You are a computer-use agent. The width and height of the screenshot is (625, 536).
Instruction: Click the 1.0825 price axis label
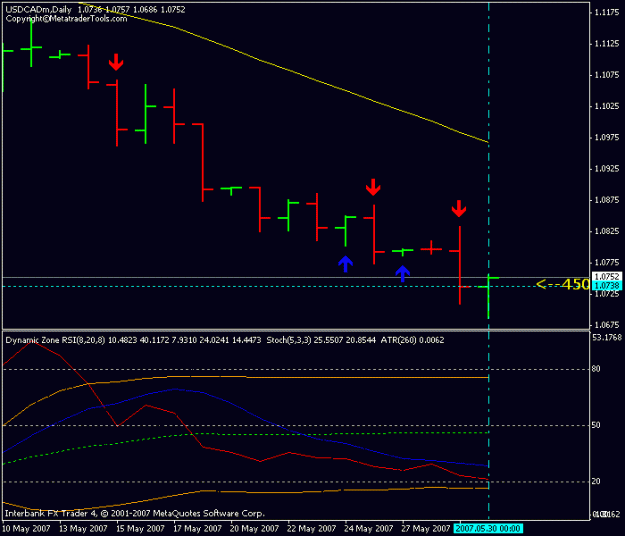point(607,232)
